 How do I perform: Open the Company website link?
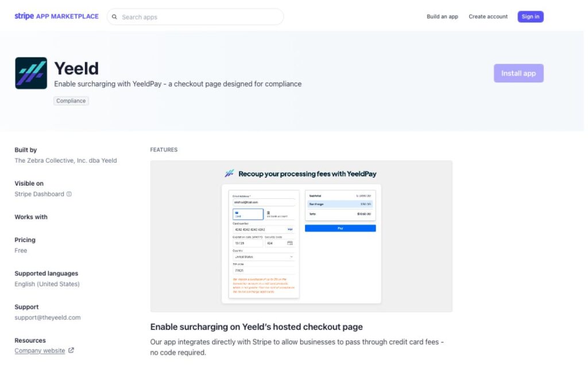point(40,351)
